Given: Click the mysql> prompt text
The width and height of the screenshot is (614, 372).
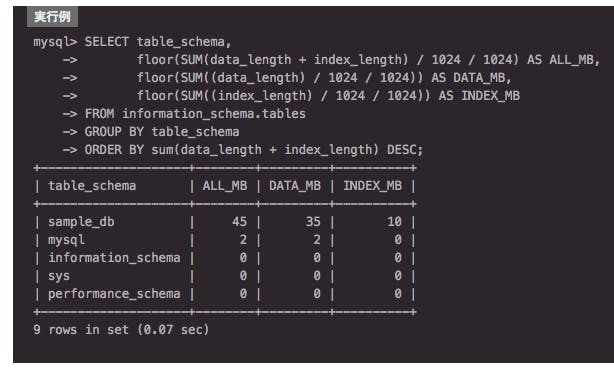Looking at the screenshot, I should click(55, 42).
